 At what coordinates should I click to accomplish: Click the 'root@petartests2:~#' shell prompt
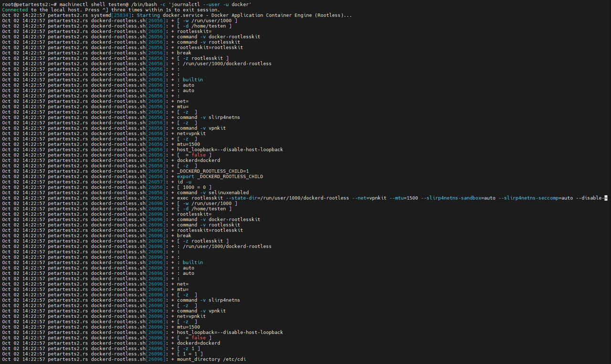click(30, 4)
